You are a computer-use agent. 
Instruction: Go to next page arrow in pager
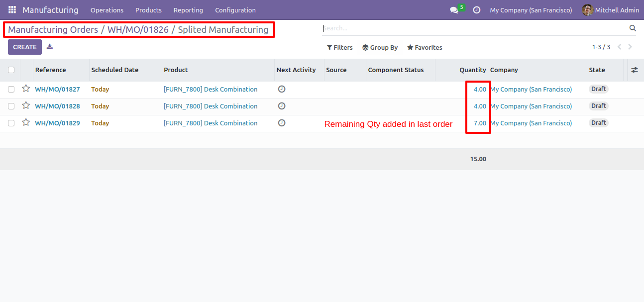tap(630, 47)
